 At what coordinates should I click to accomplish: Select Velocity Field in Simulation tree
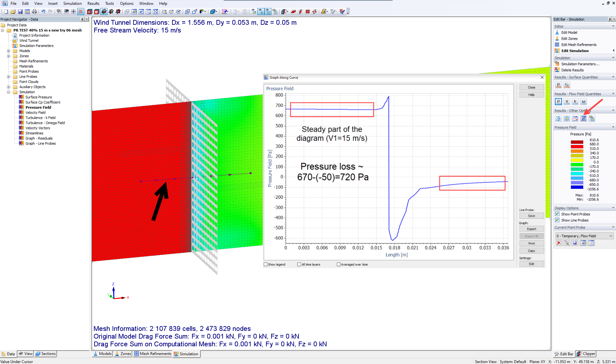point(35,113)
